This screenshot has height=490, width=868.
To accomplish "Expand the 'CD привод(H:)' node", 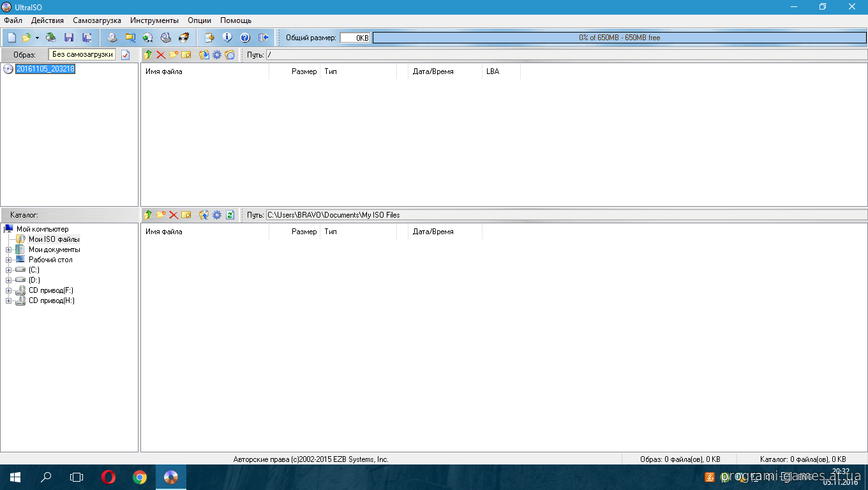I will pos(9,301).
